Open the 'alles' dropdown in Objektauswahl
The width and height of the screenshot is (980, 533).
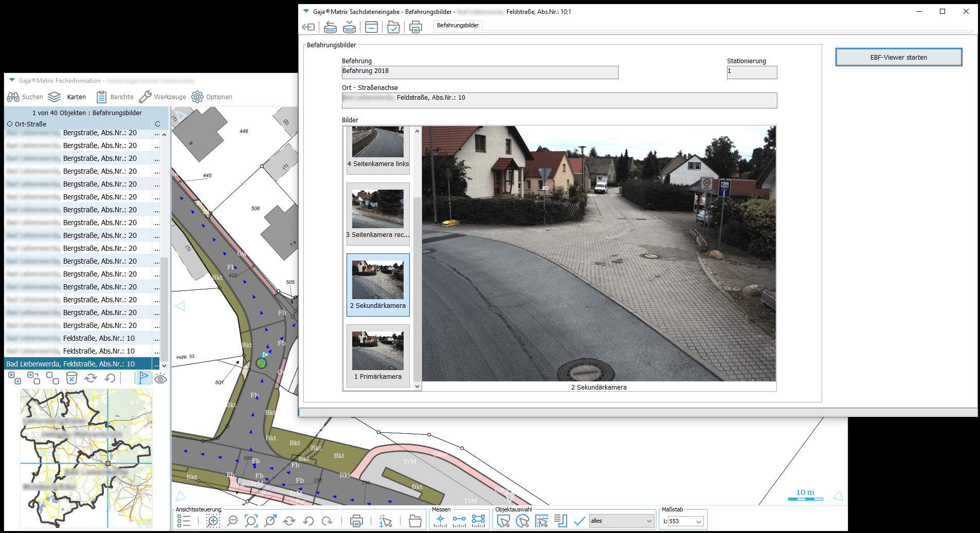pos(621,521)
